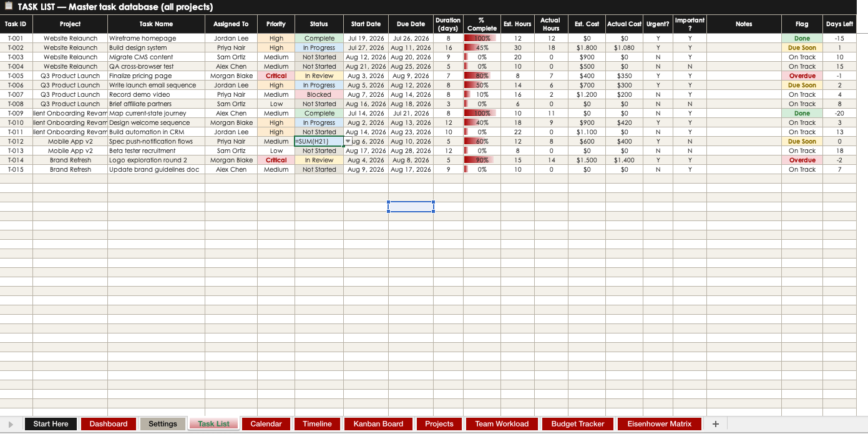
Task: Click the Est. Hours column header
Action: click(x=517, y=24)
